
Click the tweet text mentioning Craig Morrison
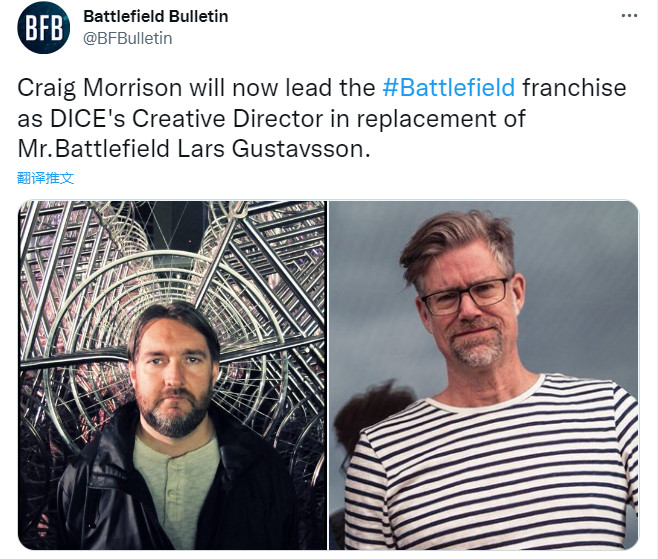coord(322,118)
